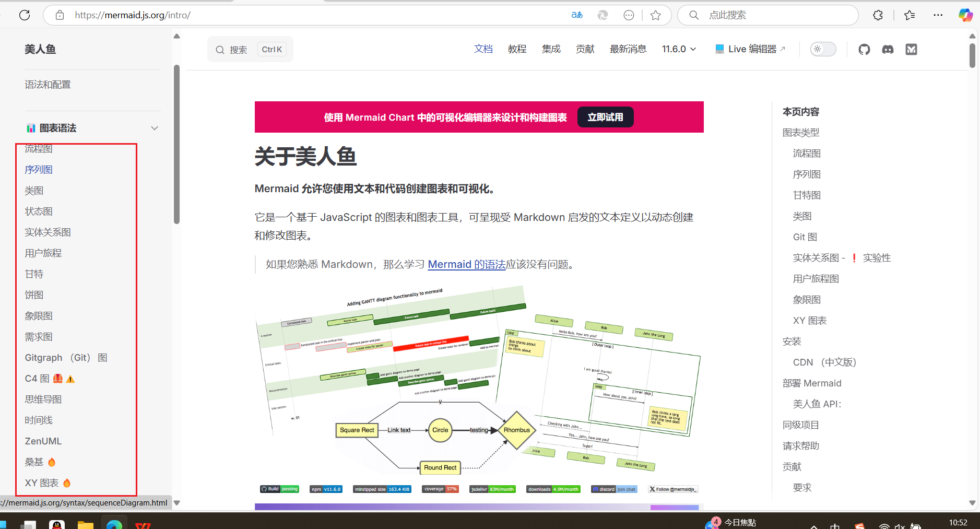980x529 pixels.
Task: Open 象限图 in left sidebar
Action: [39, 316]
